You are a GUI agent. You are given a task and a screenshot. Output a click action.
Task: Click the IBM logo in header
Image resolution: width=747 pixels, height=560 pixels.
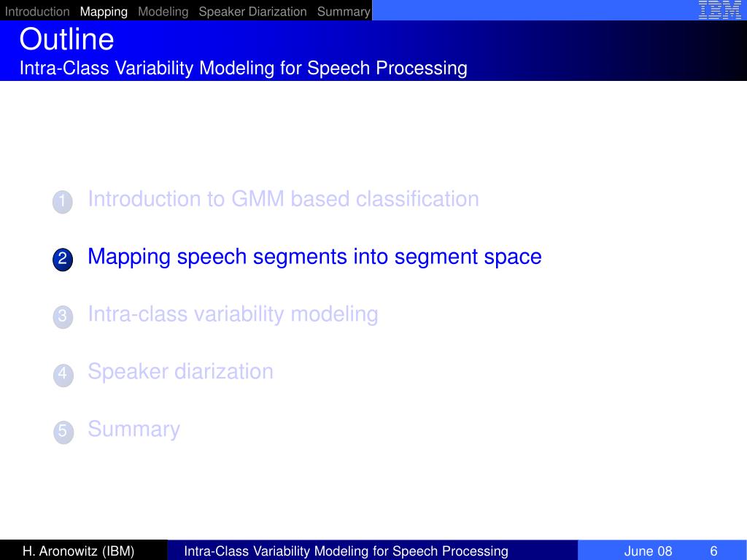click(719, 10)
